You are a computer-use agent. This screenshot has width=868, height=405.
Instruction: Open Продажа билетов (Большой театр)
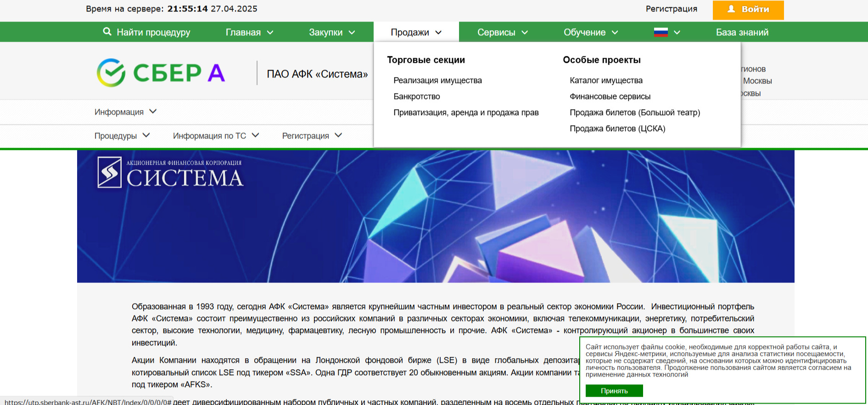635,112
